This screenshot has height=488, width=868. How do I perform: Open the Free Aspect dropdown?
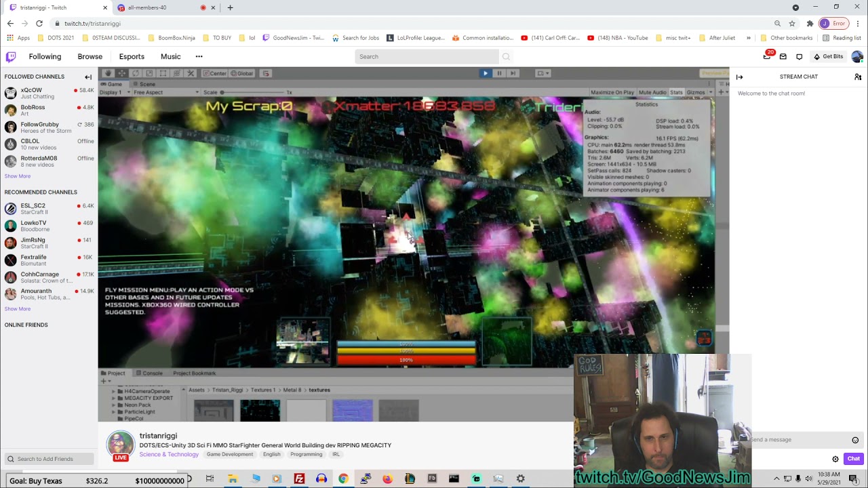tap(165, 92)
